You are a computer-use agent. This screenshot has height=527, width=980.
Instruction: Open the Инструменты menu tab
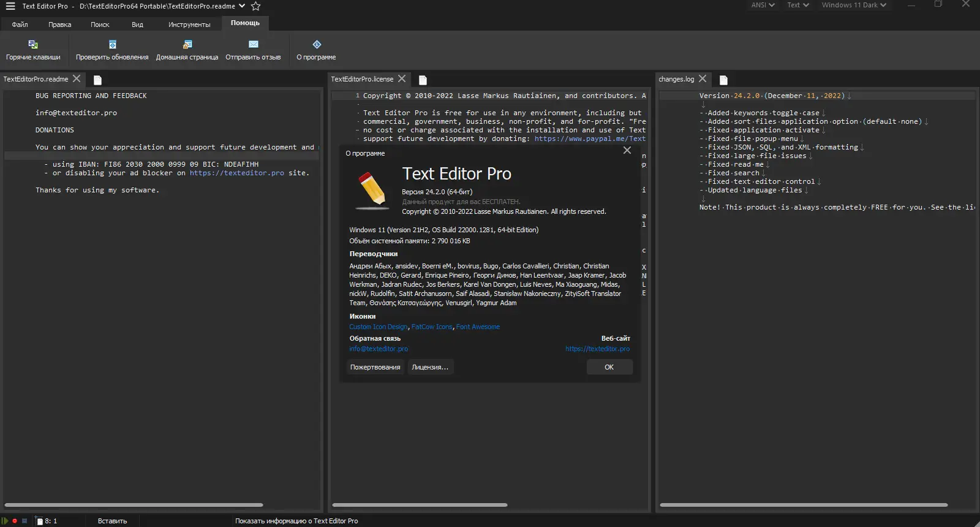[x=189, y=25]
